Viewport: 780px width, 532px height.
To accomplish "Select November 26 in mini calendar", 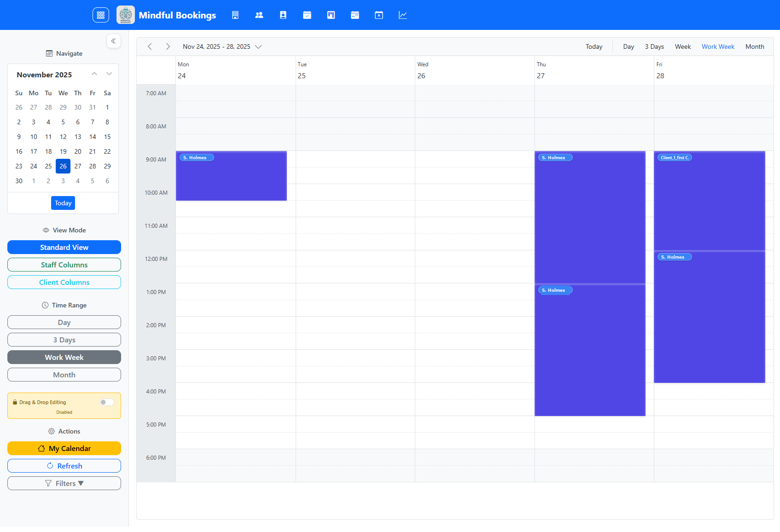I will tap(63, 166).
